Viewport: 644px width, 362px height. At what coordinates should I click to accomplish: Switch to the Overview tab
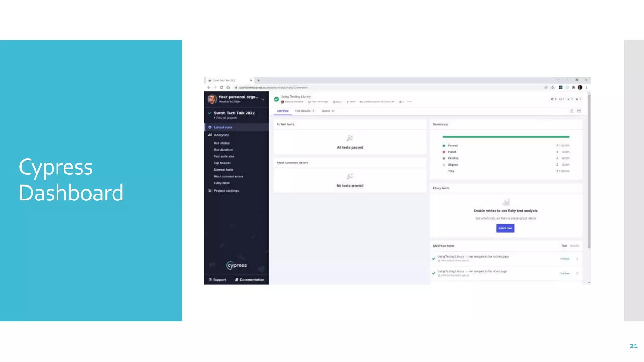pyautogui.click(x=282, y=111)
